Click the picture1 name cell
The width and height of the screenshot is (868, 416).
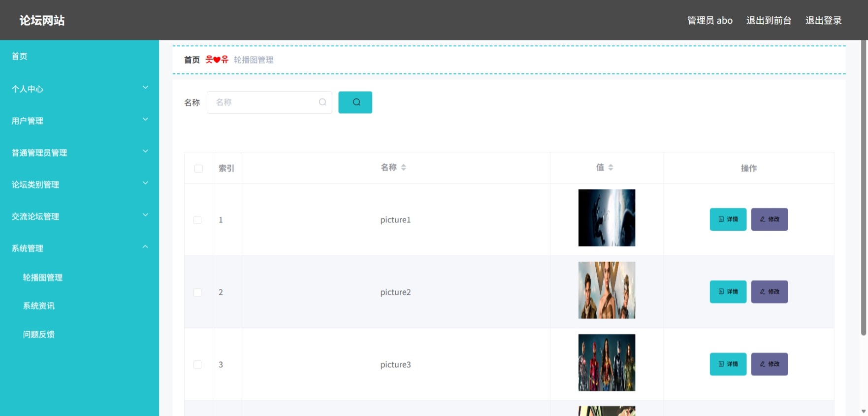click(x=395, y=220)
